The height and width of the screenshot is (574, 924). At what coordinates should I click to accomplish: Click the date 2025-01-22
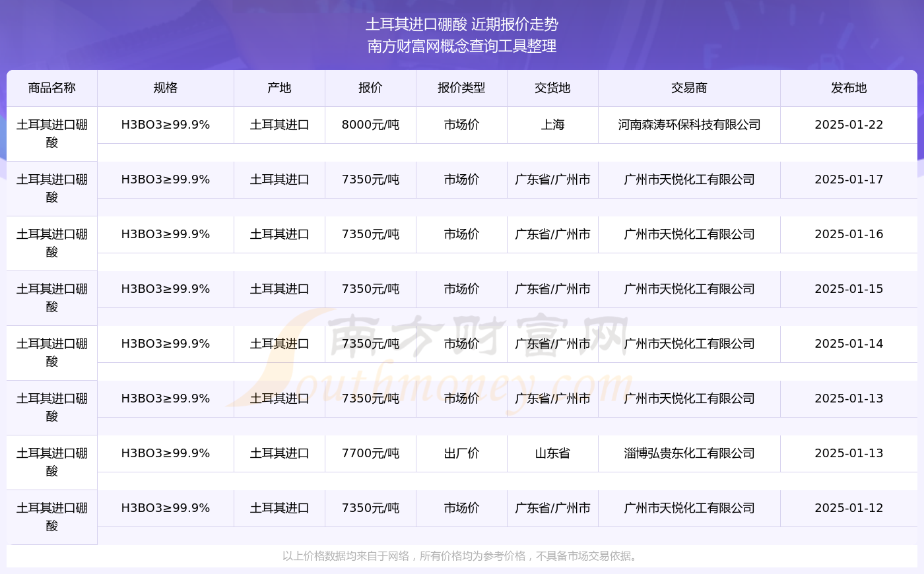pos(849,125)
